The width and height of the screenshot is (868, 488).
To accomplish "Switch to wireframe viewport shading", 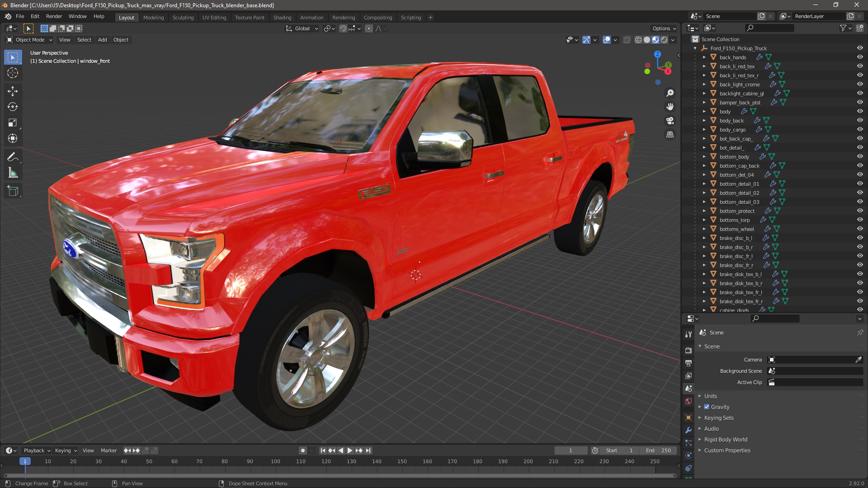I will click(638, 40).
